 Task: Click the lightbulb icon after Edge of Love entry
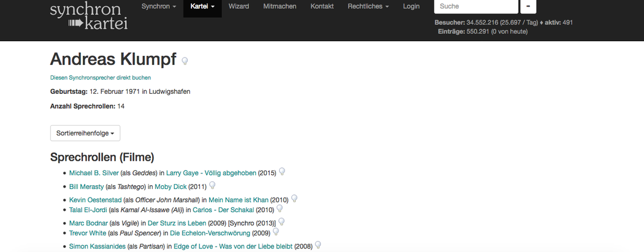point(318,245)
